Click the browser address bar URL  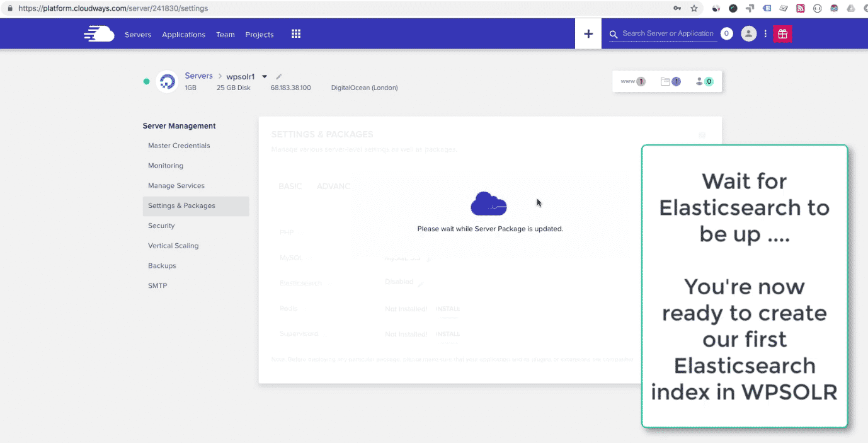[x=113, y=9]
